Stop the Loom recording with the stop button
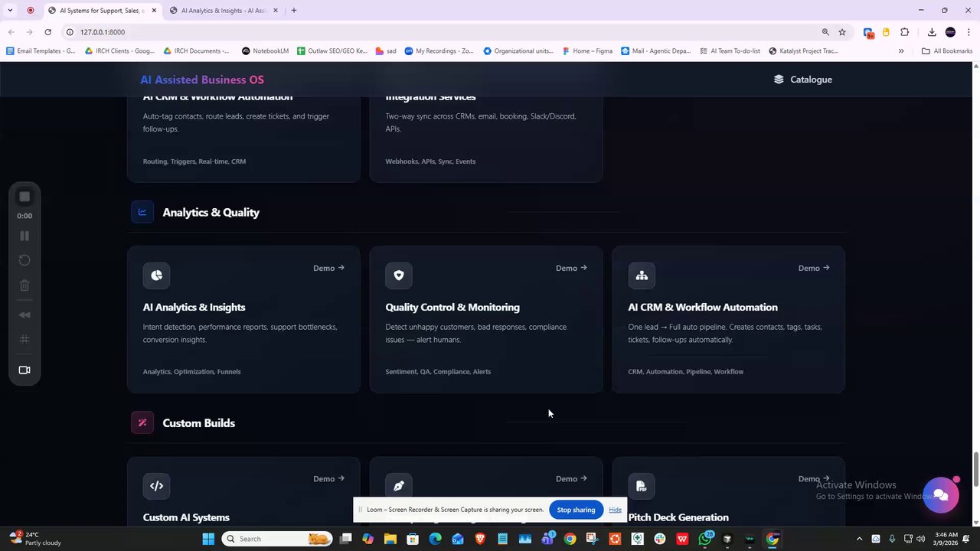Screen dimensions: 980x551 (x=24, y=197)
